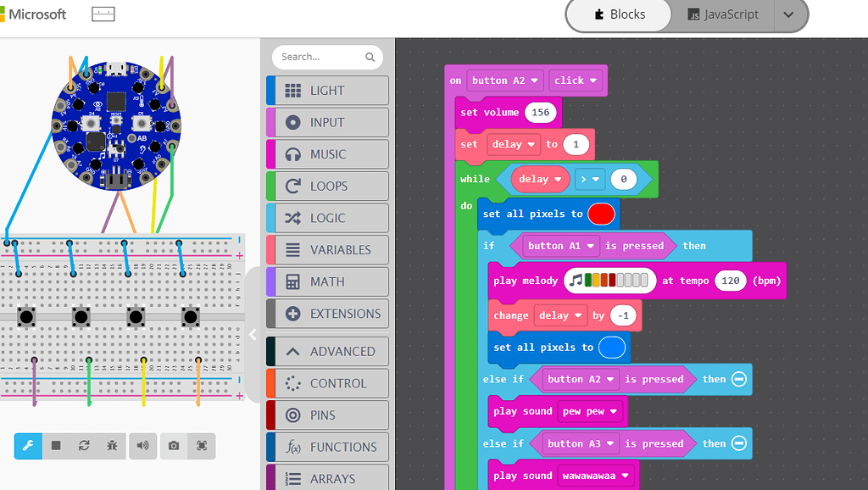
Task: Open the pew pew sound dropdown
Action: (x=590, y=411)
